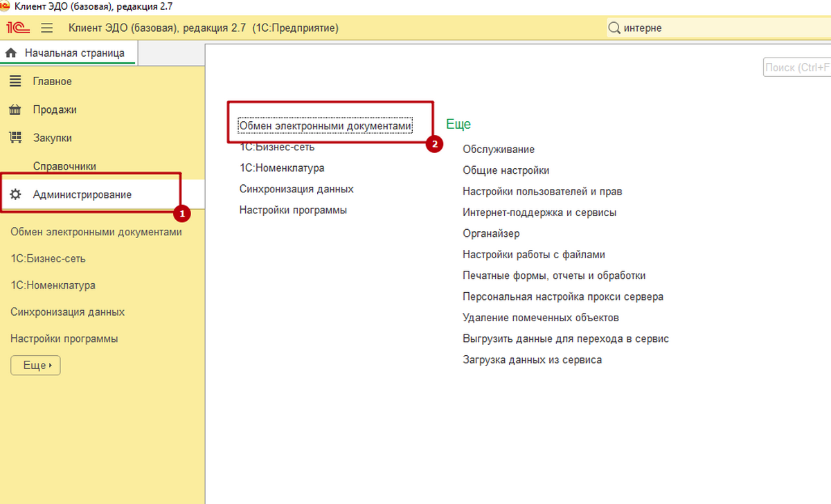Image resolution: width=831 pixels, height=504 pixels.
Task: Open Органайзер link
Action: coord(491,234)
